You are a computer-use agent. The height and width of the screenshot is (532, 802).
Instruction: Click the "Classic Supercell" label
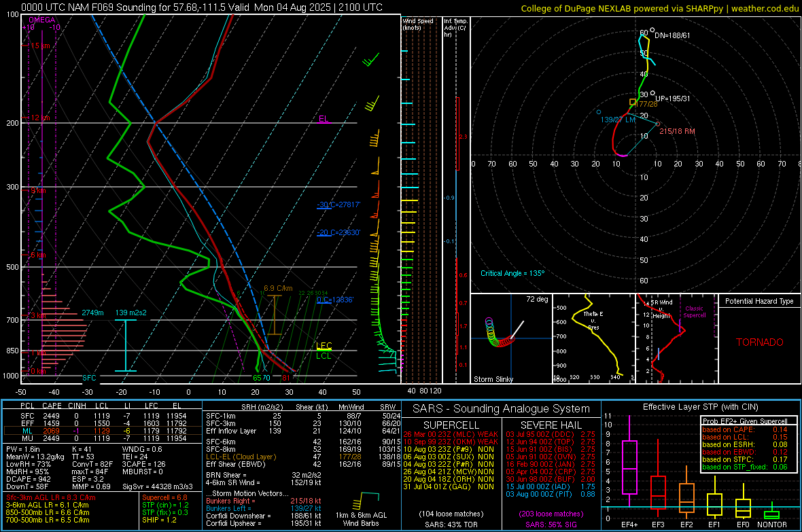coord(694,312)
